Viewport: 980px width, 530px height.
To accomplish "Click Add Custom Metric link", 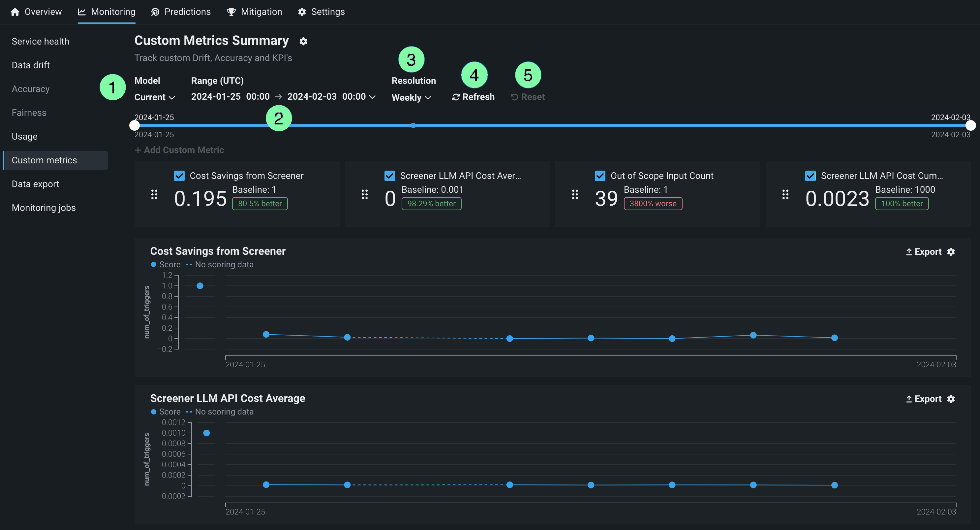I will 179,150.
